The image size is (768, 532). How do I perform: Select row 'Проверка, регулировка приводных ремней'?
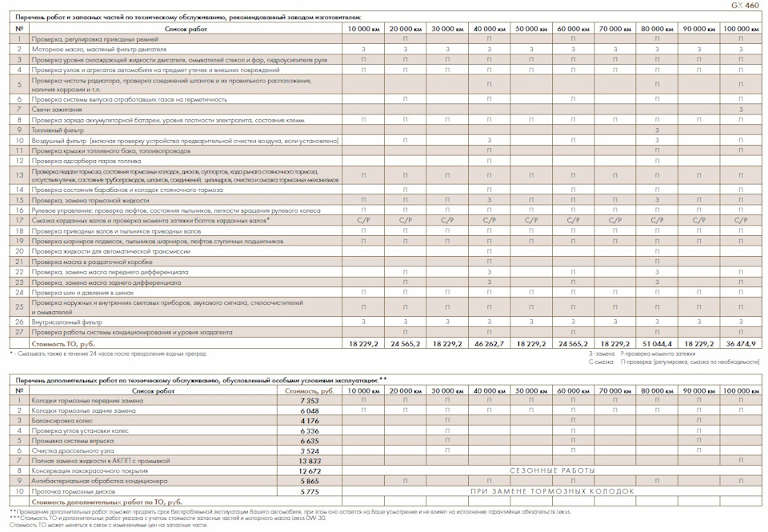pos(386,38)
